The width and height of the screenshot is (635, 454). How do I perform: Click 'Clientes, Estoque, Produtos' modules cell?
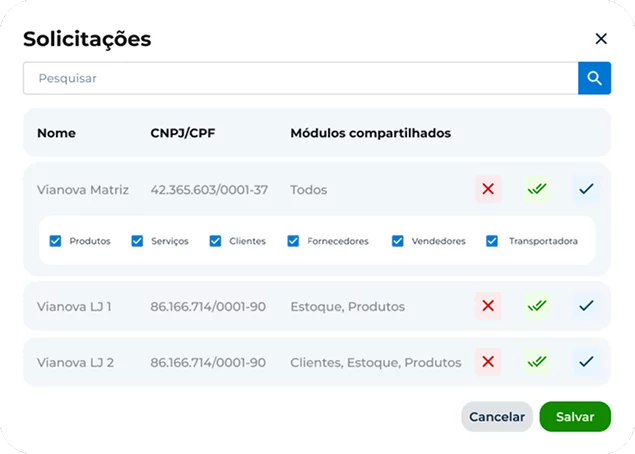pyautogui.click(x=376, y=362)
